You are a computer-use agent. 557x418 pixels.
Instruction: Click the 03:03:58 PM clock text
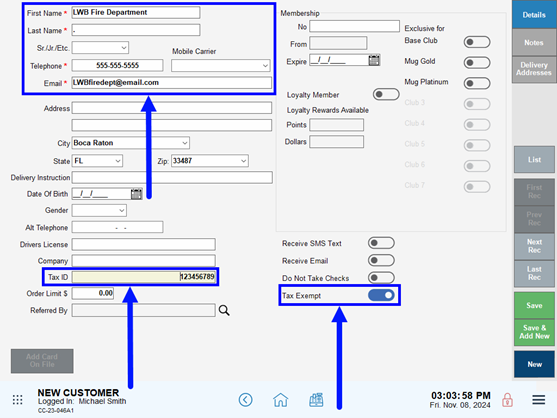click(461, 395)
